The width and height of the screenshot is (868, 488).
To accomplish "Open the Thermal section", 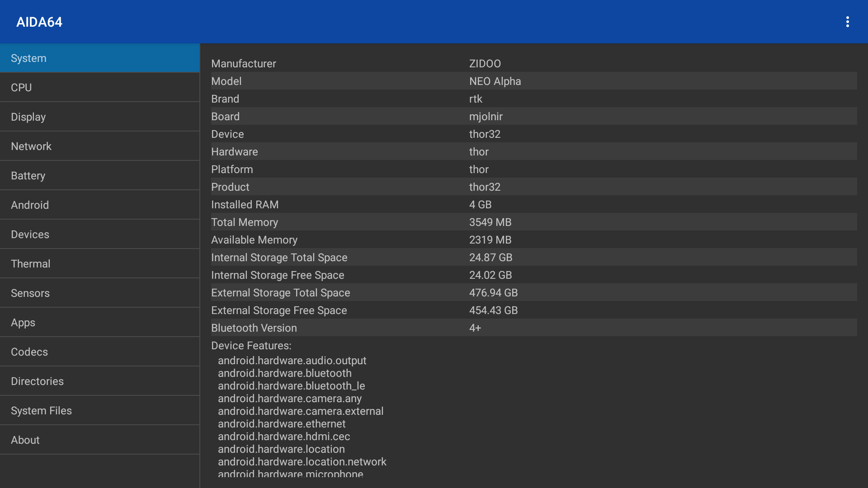I will pos(99,264).
